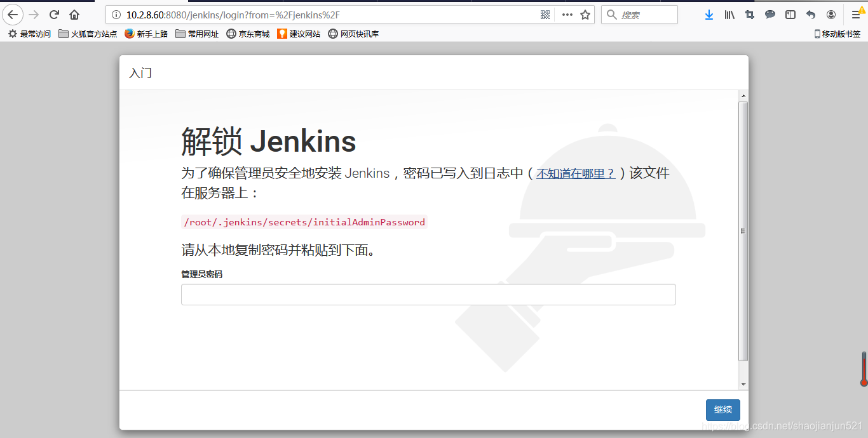Click the initialAdminPassword file path text
The image size is (868, 438).
click(x=304, y=222)
